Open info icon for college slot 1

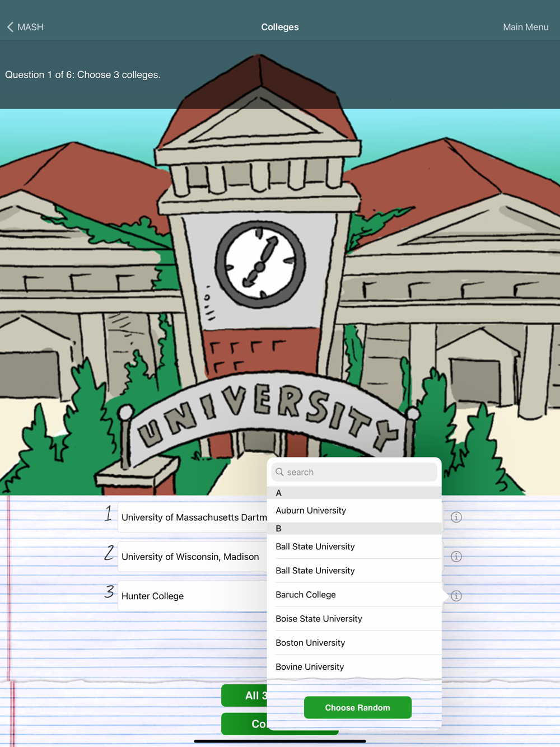(456, 517)
